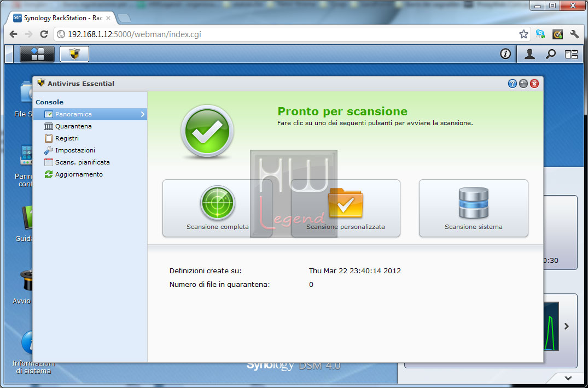The width and height of the screenshot is (588, 388).
Task: Click the Panoramica overview icon
Action: pyautogui.click(x=48, y=114)
